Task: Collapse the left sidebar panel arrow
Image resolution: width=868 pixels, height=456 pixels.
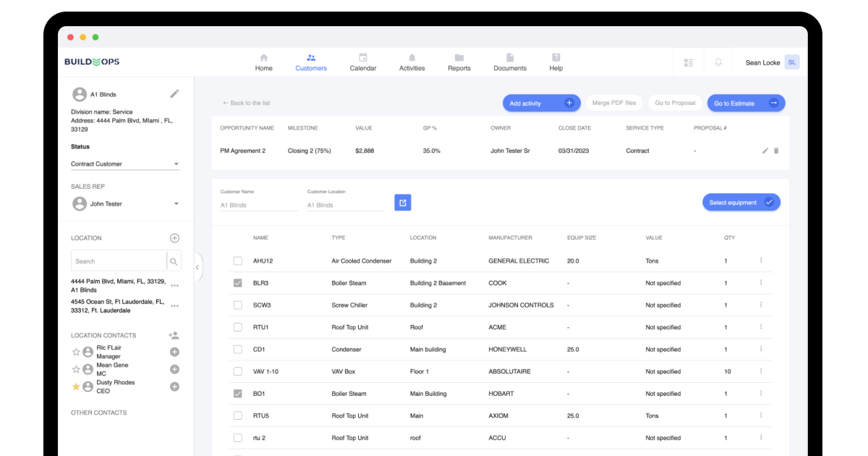Action: point(198,267)
